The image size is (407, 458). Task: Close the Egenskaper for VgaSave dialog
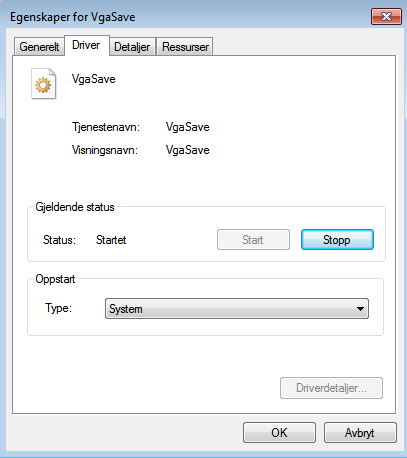tap(386, 16)
